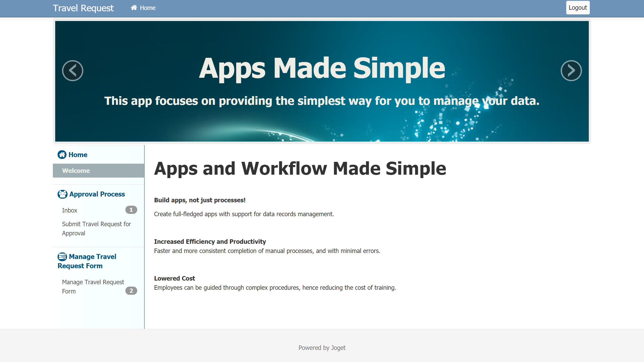644x362 pixels.
Task: Select the Welcome menu item
Action: coord(99,171)
